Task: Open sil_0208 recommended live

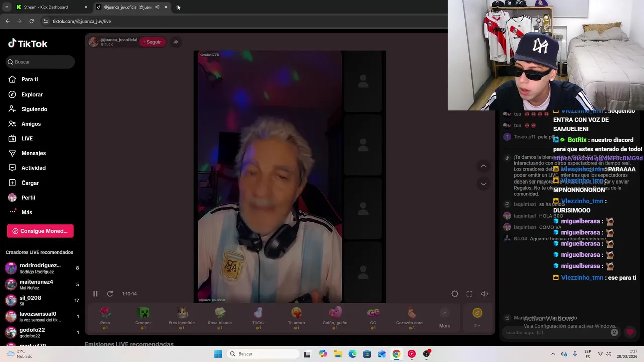Action: 42,300
